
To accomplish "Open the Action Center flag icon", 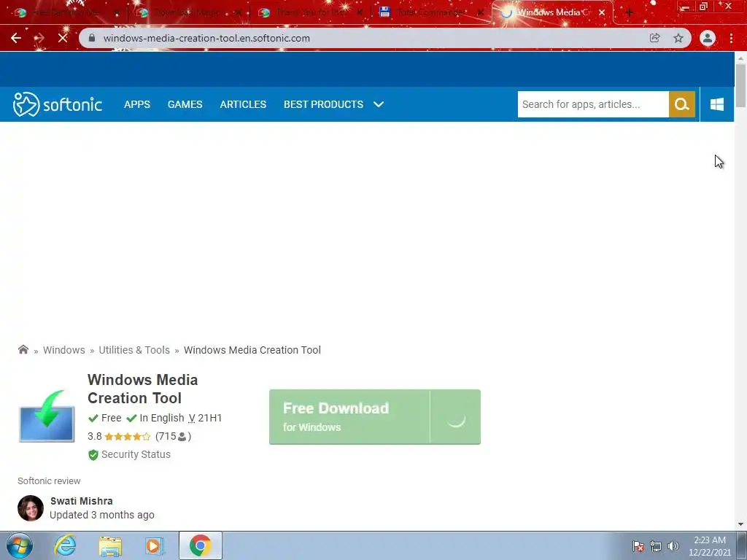I will (x=638, y=546).
